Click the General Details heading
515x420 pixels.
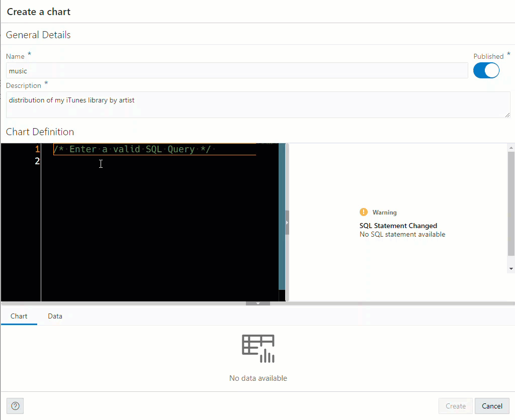[38, 35]
